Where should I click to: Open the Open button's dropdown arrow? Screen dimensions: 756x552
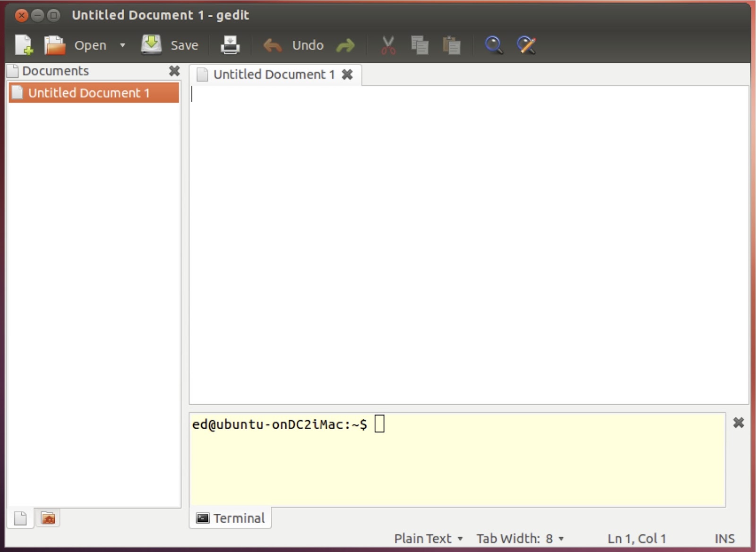click(x=122, y=44)
